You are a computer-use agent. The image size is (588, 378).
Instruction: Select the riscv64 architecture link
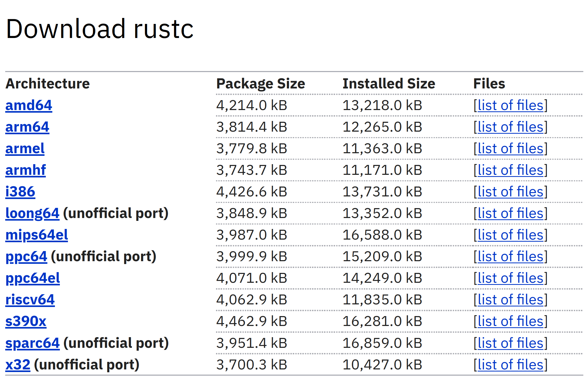click(30, 300)
